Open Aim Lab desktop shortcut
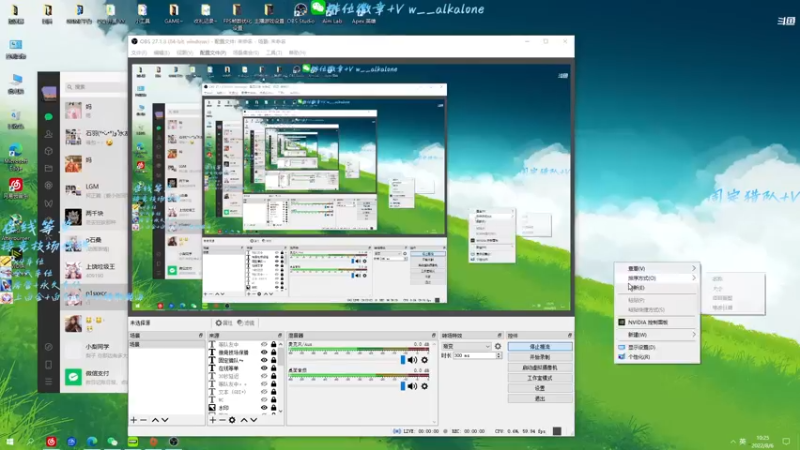The width and height of the screenshot is (800, 450). click(x=332, y=14)
